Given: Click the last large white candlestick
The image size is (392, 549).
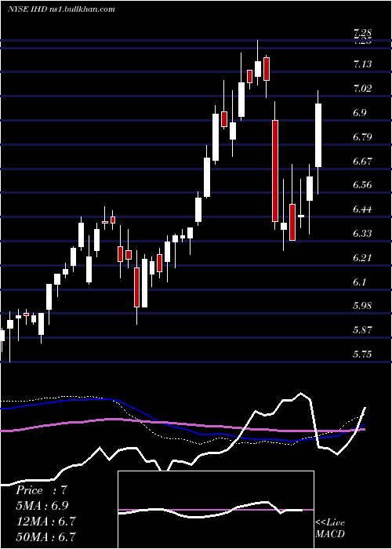Looking at the screenshot, I should point(318,135).
